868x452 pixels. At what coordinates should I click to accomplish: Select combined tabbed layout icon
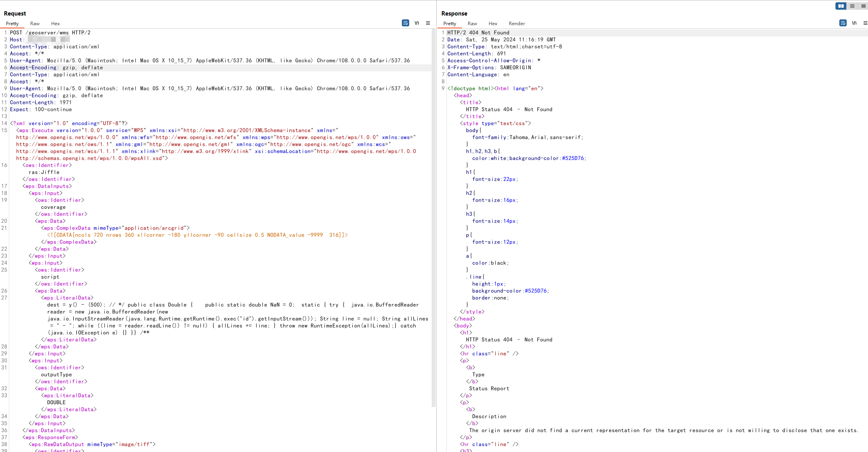point(863,6)
